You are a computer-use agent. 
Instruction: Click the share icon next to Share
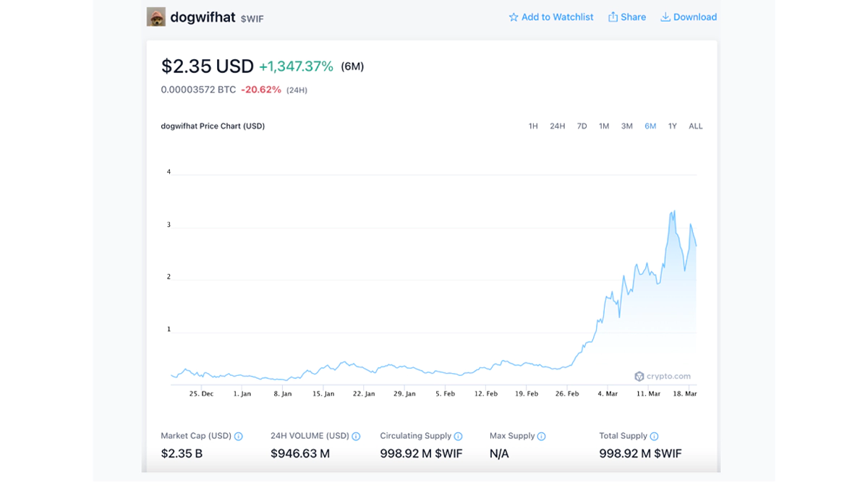tap(613, 17)
